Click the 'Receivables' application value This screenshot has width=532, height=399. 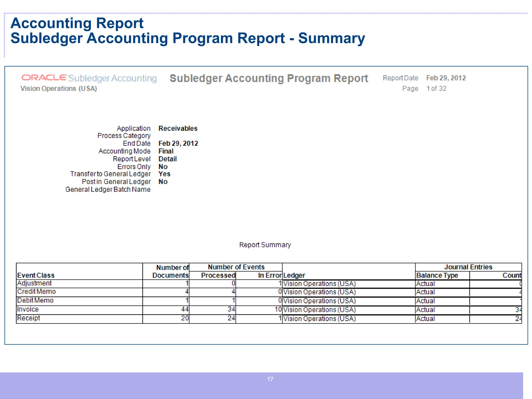click(178, 128)
